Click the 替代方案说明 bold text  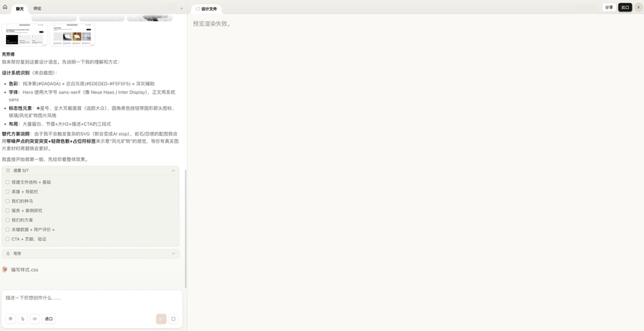[16, 134]
